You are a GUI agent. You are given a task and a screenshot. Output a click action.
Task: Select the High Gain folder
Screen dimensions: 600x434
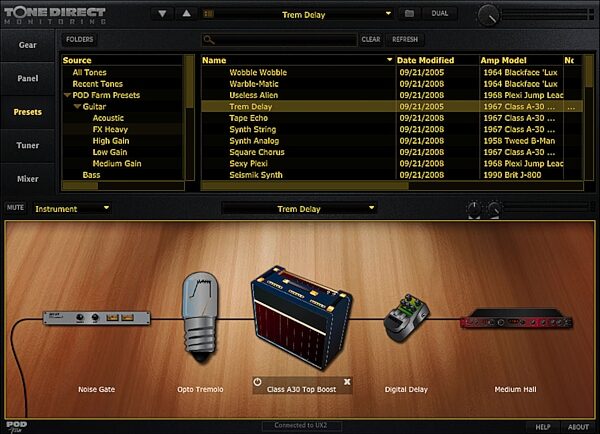click(111, 141)
